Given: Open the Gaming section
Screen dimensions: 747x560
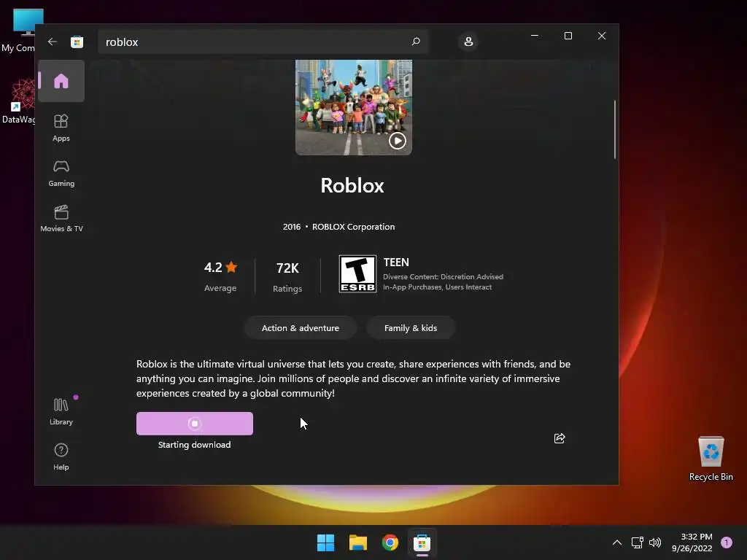Looking at the screenshot, I should pyautogui.click(x=61, y=174).
